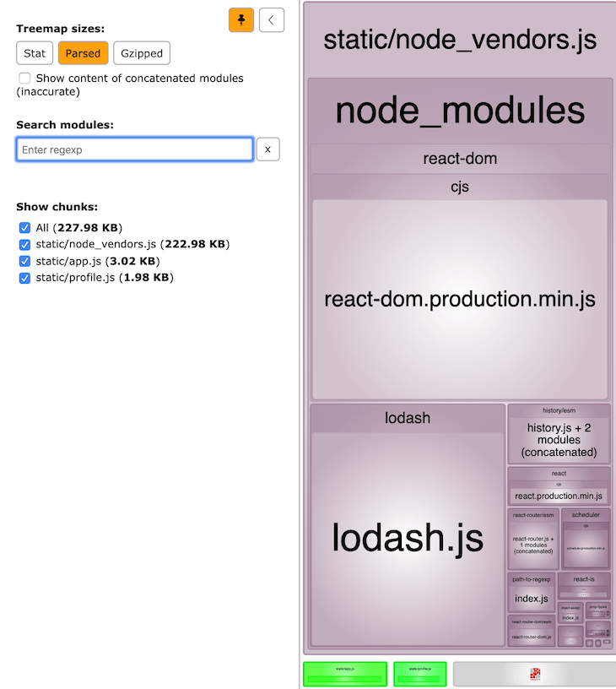
Task: Switch treemap sizes to Stat
Action: click(35, 53)
